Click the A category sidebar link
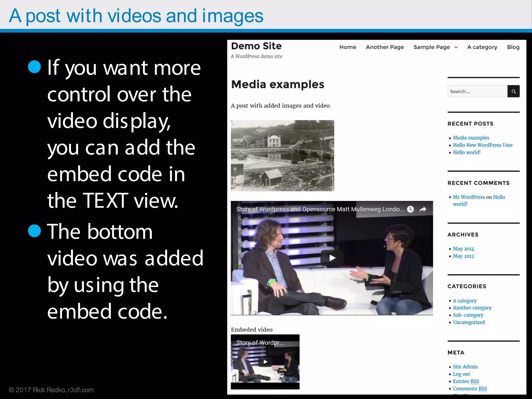 [464, 301]
